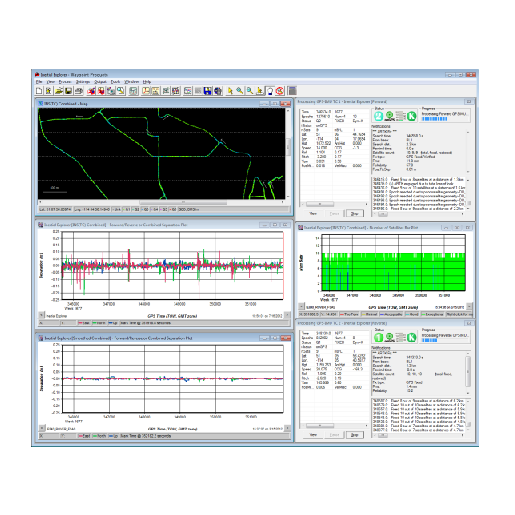This screenshot has height=515, width=515.
Task: Click the Stop button in the Forward processing panel
Action: click(x=355, y=213)
